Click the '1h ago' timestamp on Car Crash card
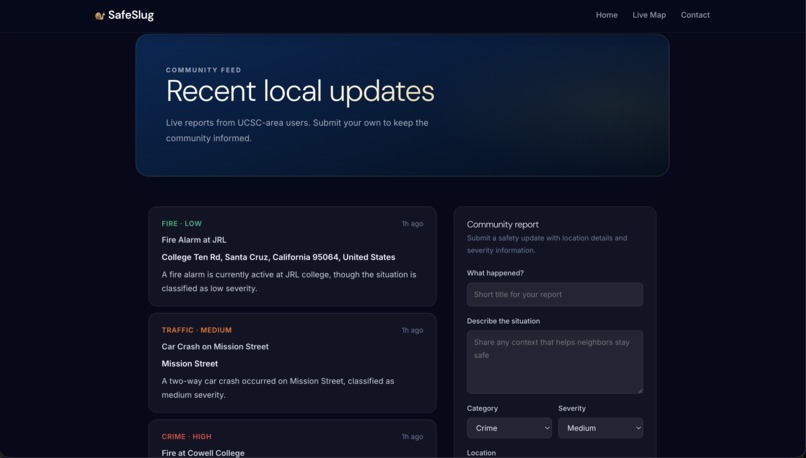 pyautogui.click(x=412, y=330)
